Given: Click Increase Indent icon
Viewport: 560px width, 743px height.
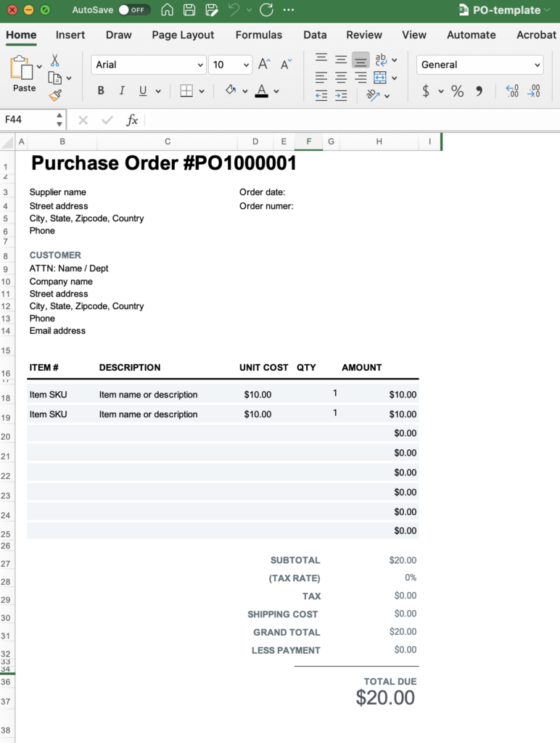Looking at the screenshot, I should tap(341, 96).
